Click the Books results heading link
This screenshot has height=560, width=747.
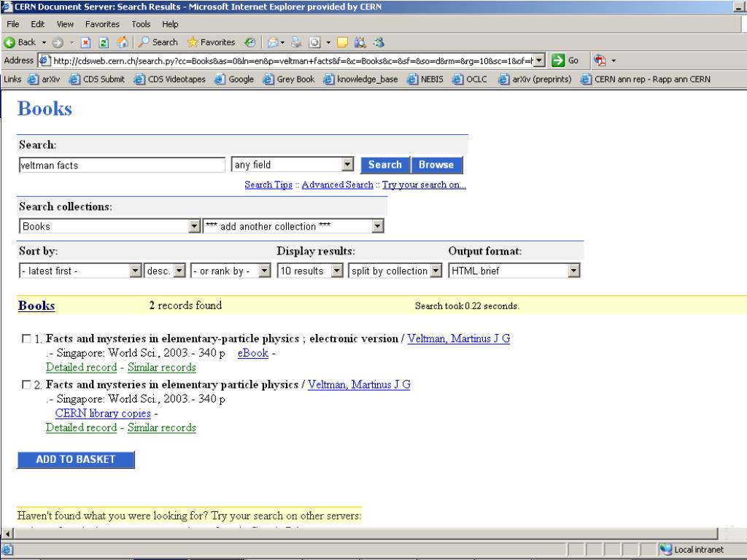pos(36,306)
